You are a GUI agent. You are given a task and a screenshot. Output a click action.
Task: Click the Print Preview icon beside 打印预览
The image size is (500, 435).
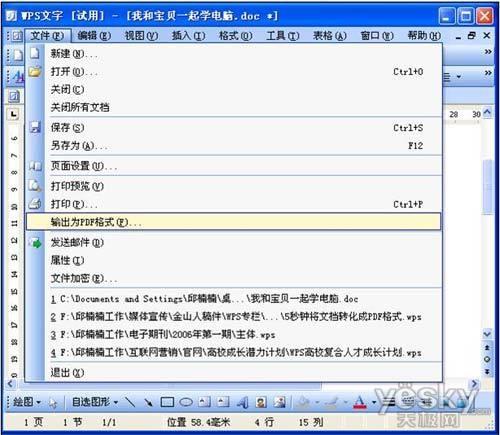pyautogui.click(x=35, y=185)
